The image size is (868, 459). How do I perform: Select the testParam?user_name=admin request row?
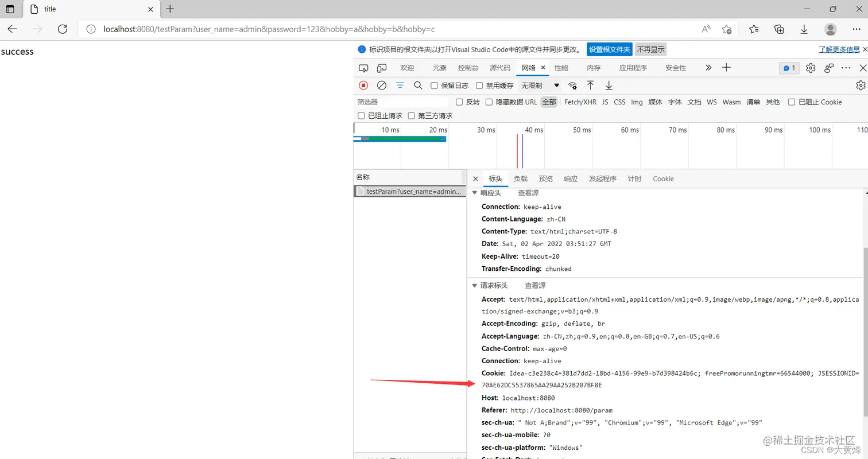tap(409, 192)
